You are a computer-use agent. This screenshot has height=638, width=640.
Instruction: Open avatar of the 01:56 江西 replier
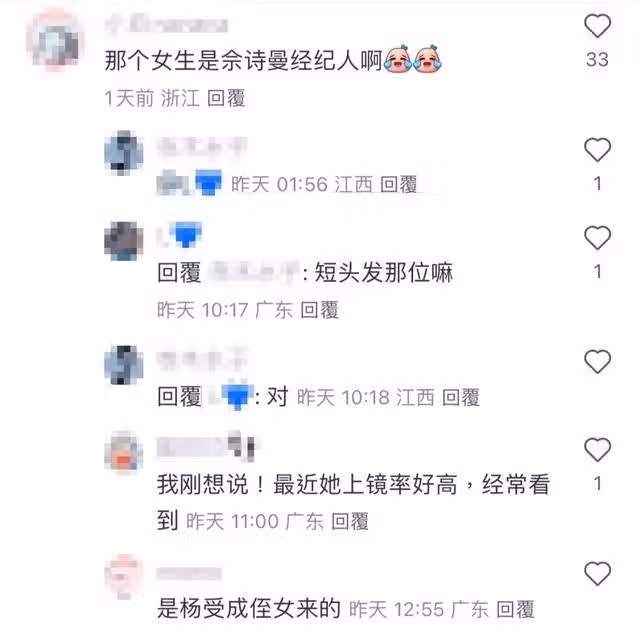[124, 153]
